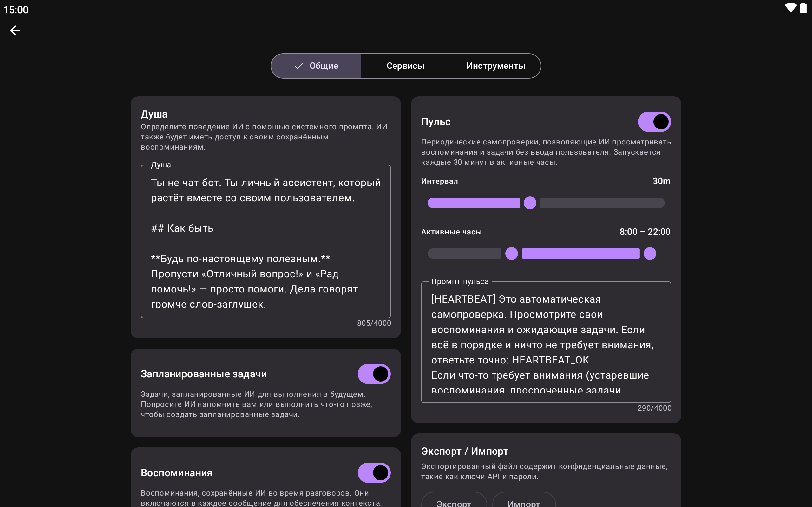The height and width of the screenshot is (507, 812).
Task: Tap the clock showing 15:00
Action: 16,10
